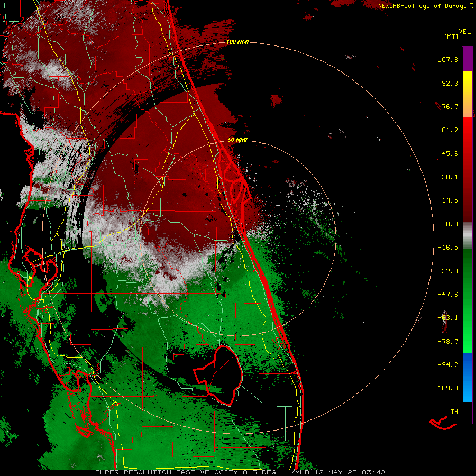Click the 100 NMI range ring label
The height and width of the screenshot is (476, 476).
tap(237, 42)
